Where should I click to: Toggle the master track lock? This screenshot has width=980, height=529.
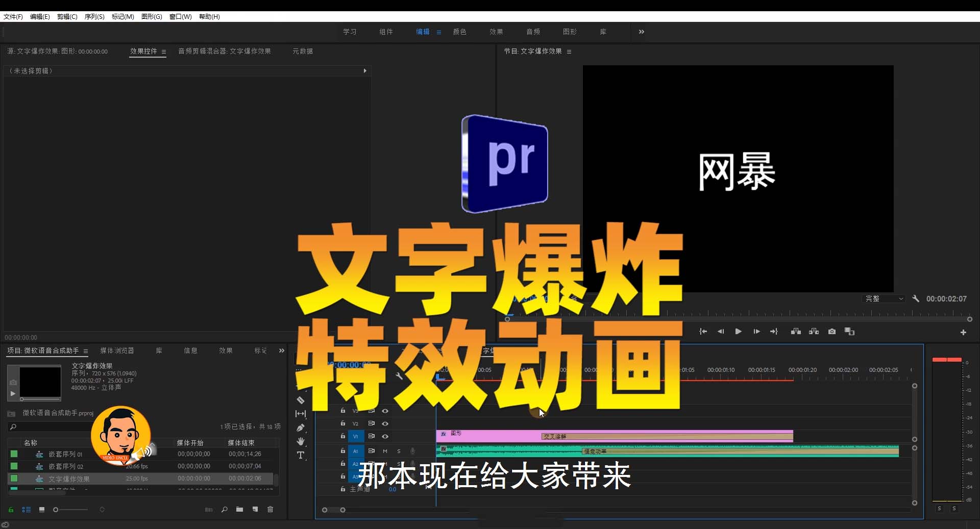tap(343, 489)
